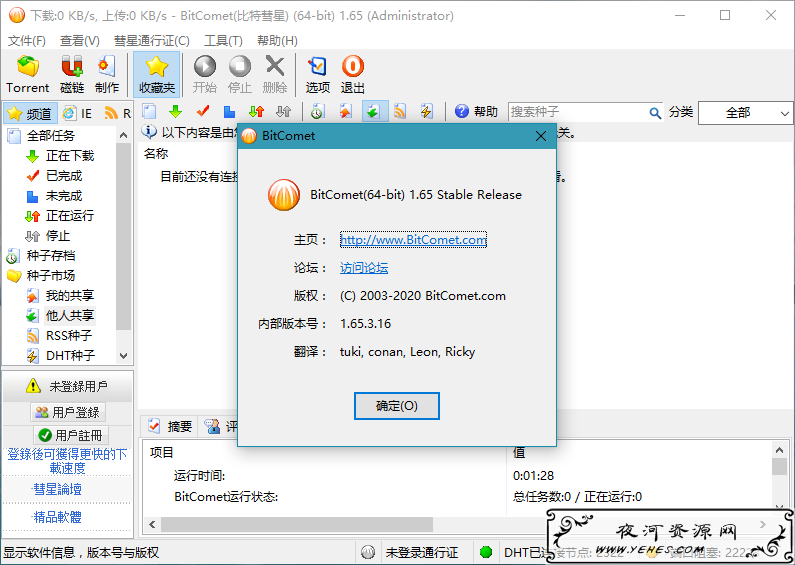Image resolution: width=795 pixels, height=565 pixels.
Task: Open the 彗星論壇 link in sidebar
Action: tap(57, 489)
